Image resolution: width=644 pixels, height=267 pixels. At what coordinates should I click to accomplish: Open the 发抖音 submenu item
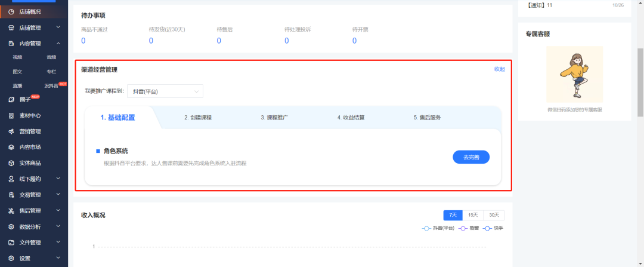51,86
